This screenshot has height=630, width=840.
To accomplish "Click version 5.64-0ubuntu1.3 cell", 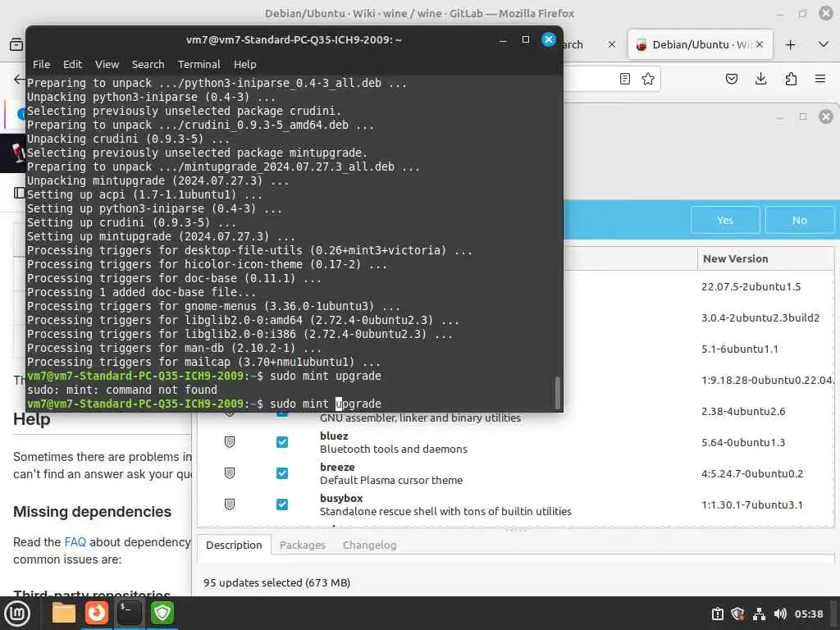I will click(x=743, y=442).
